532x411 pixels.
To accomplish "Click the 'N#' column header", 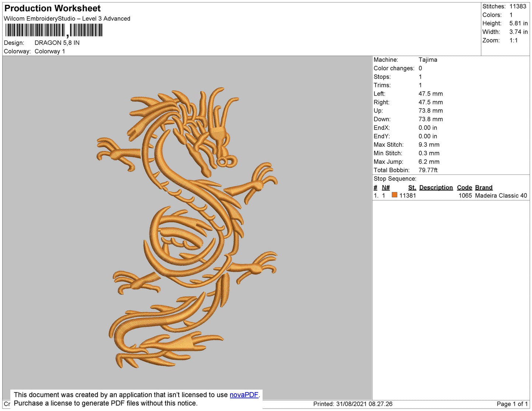I will pyautogui.click(x=386, y=188).
